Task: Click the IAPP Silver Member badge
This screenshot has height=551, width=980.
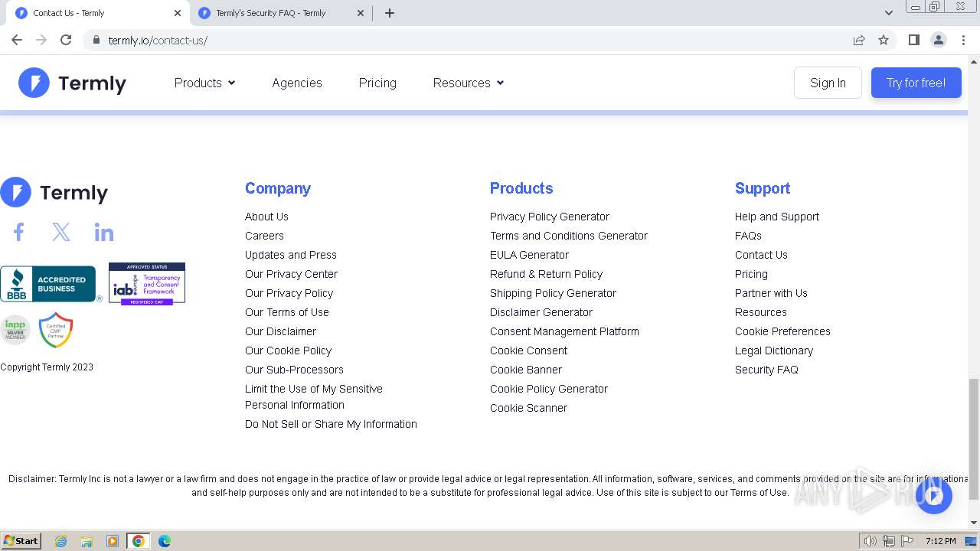Action: click(x=15, y=330)
